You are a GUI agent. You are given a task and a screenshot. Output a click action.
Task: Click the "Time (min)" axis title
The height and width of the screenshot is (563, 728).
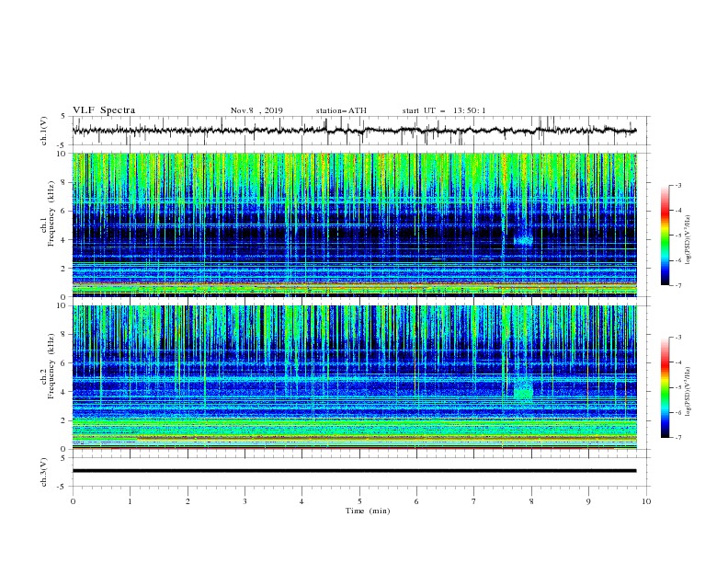pyautogui.click(x=368, y=511)
